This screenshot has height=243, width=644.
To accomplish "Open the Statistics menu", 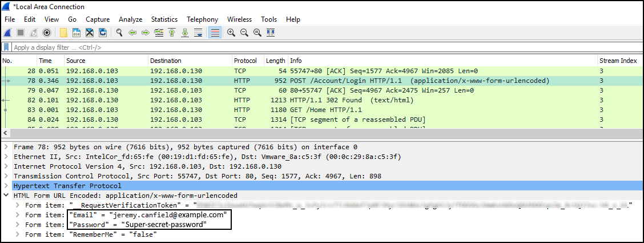I will [164, 19].
